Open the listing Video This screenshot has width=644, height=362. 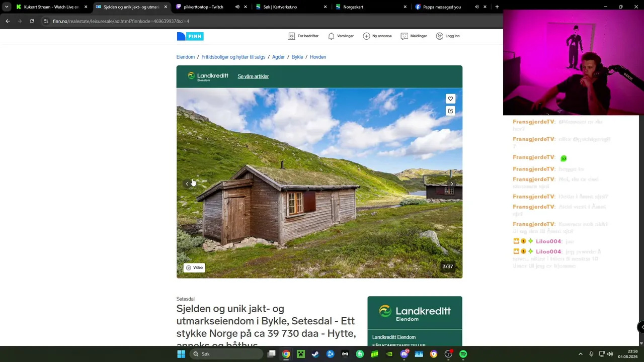click(194, 267)
